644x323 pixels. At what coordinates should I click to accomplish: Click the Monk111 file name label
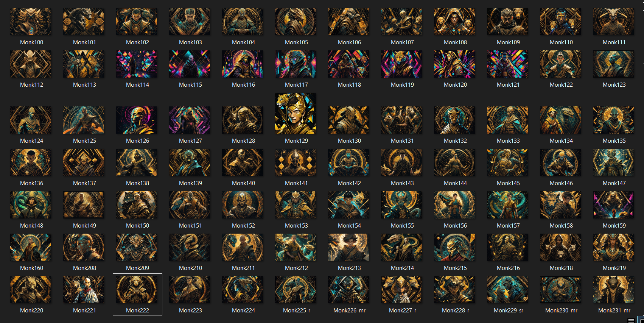614,42
